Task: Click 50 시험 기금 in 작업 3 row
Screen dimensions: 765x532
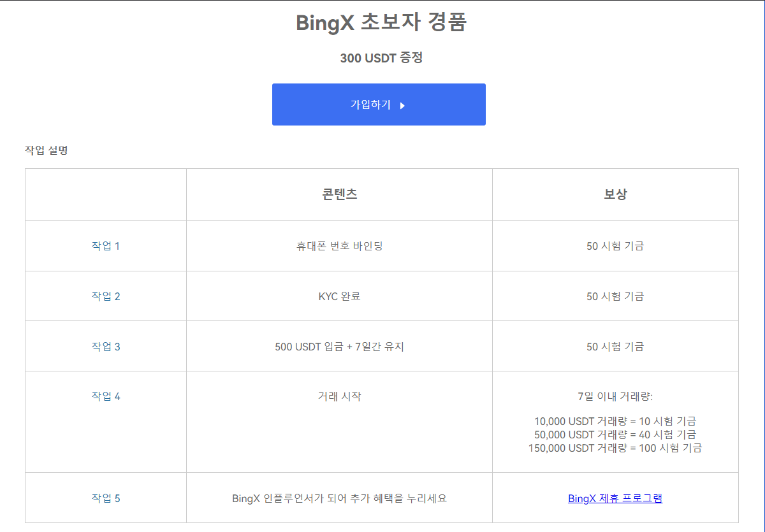Action: [x=615, y=347]
